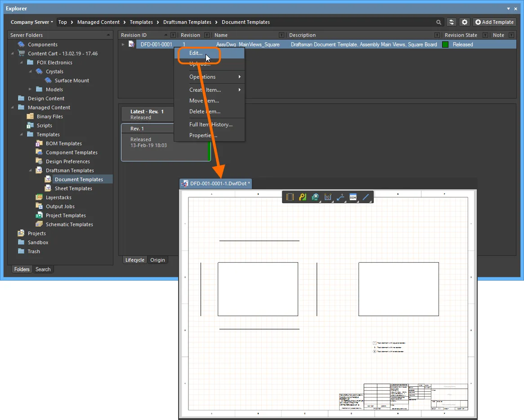Open the Company Server dropdown
Screen dimensions: 524x420
click(x=31, y=22)
